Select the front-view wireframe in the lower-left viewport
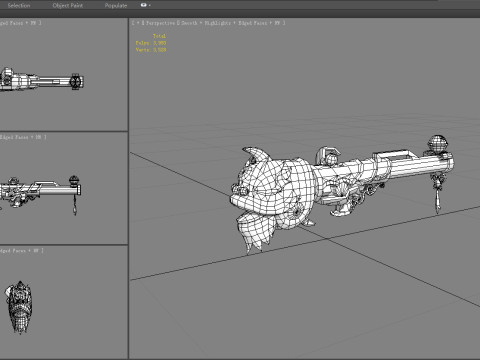 click(19, 307)
